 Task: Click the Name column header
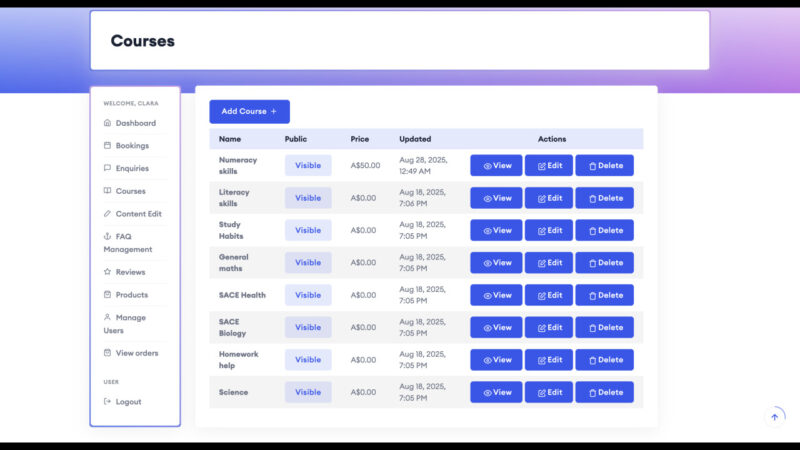[230, 139]
